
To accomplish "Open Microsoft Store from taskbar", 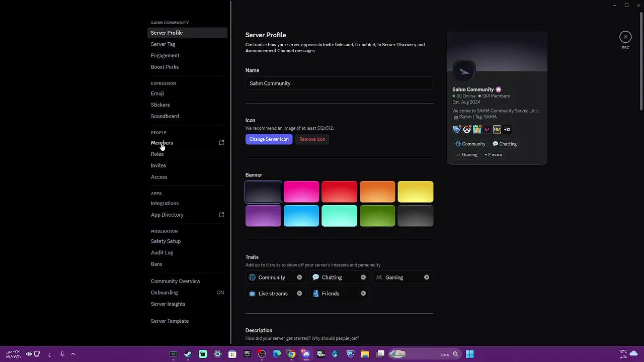I will pos(232,354).
